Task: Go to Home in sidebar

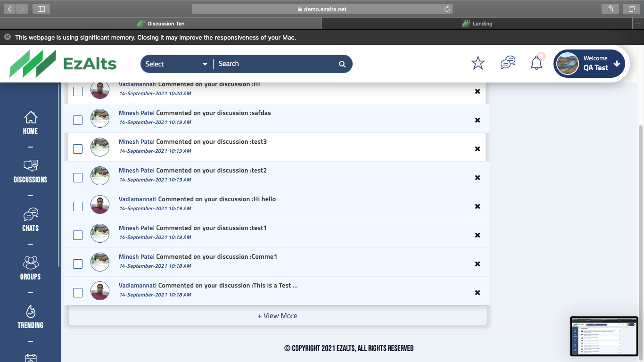Action: [x=31, y=123]
